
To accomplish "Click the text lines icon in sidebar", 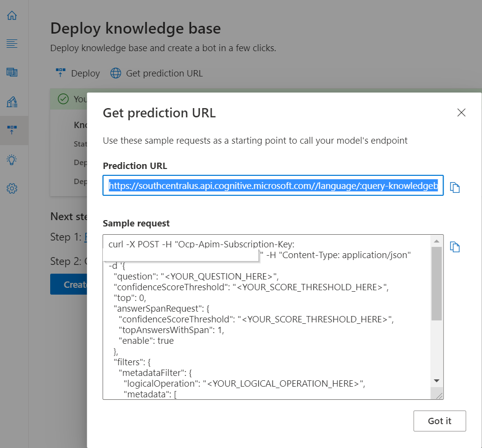I will (x=12, y=44).
